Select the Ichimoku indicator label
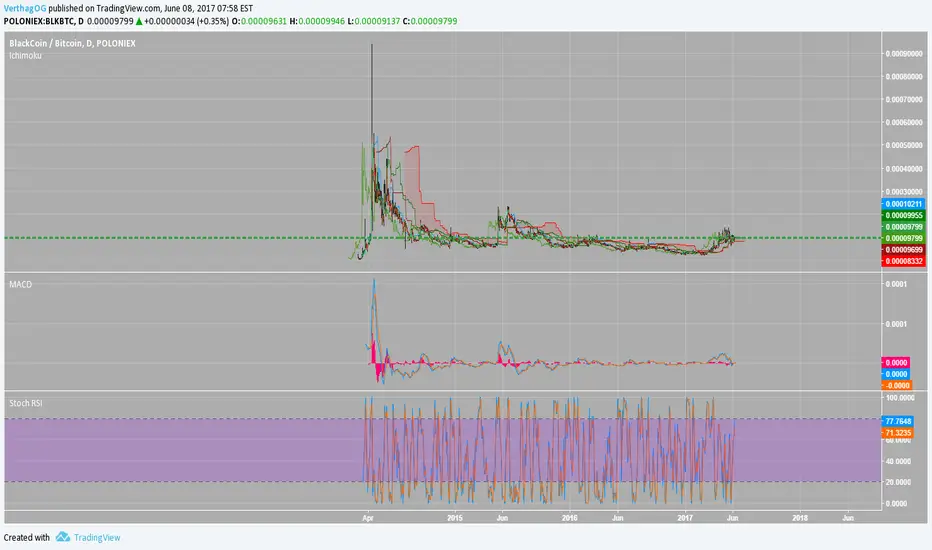932x550 pixels. [26, 55]
